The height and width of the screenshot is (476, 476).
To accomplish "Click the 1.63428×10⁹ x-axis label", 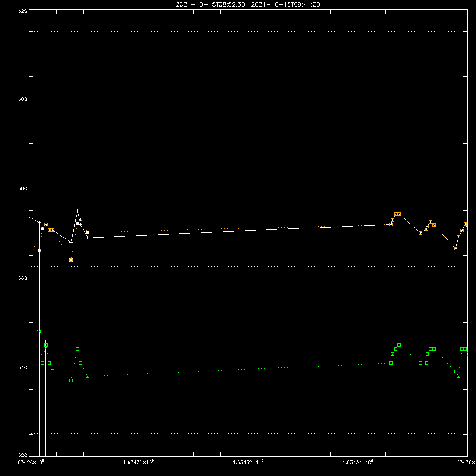I will coord(29,462).
